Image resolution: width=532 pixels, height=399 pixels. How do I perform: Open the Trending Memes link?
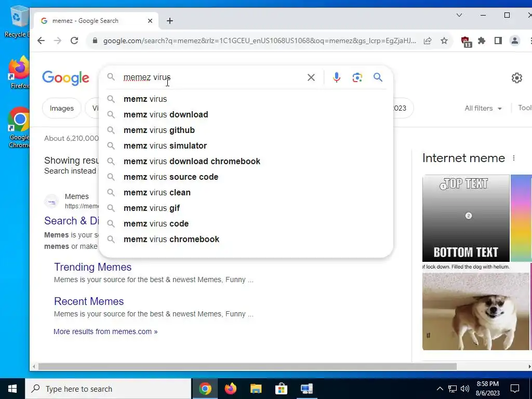click(92, 267)
